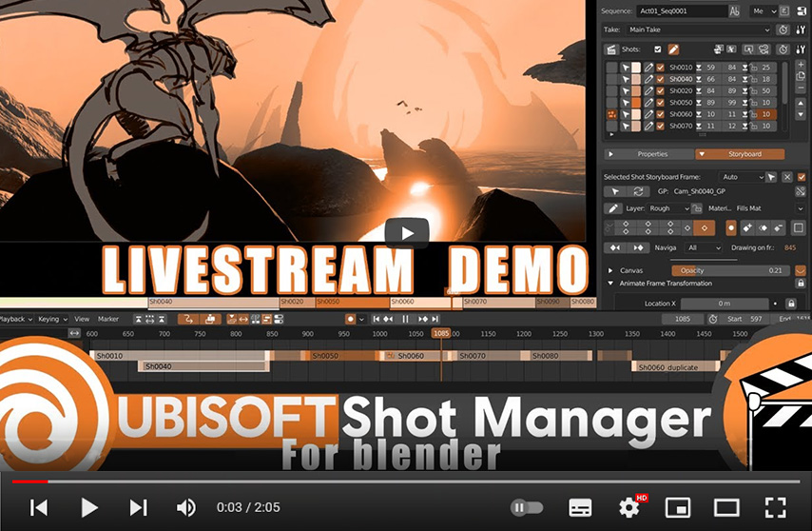Turn on subtitles/closed captions
The height and width of the screenshot is (531, 812).
(x=580, y=508)
